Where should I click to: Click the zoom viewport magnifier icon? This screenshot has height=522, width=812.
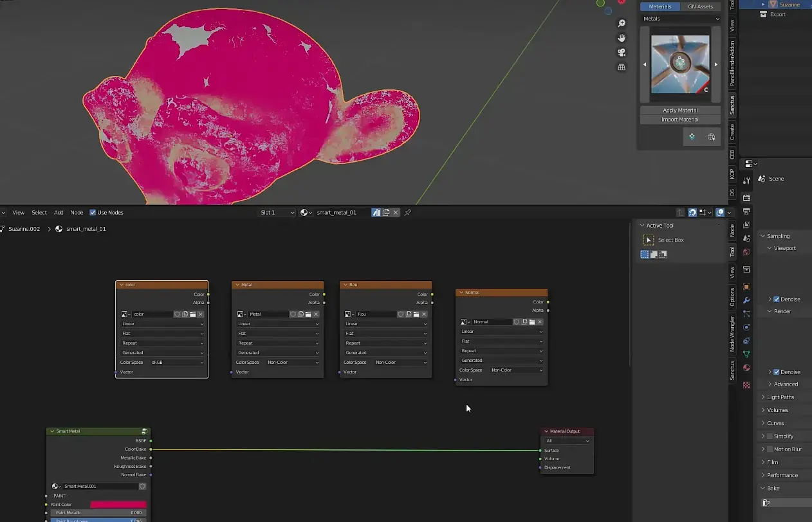pyautogui.click(x=622, y=24)
